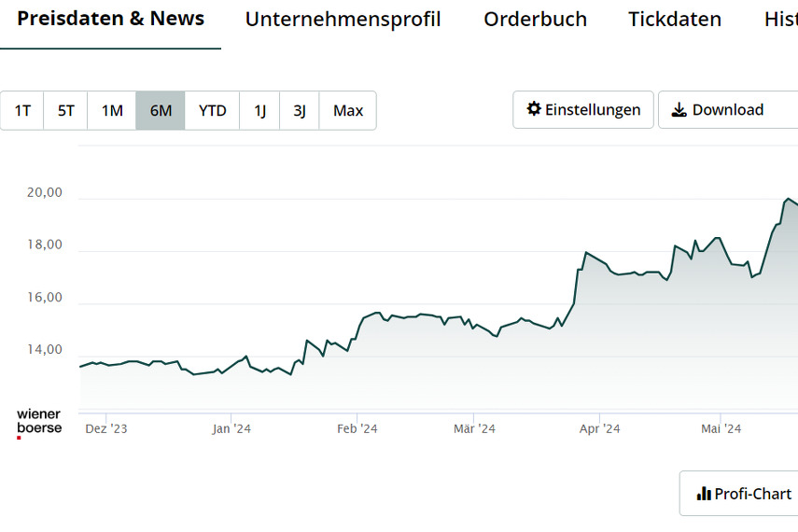Click the Feb '24 axis label
798x532 pixels.
coord(357,428)
